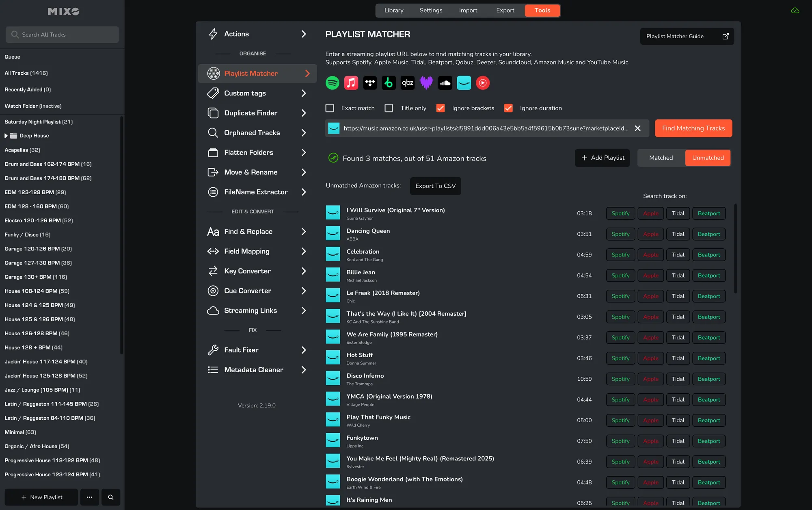Click the Deezer heart icon

click(426, 83)
